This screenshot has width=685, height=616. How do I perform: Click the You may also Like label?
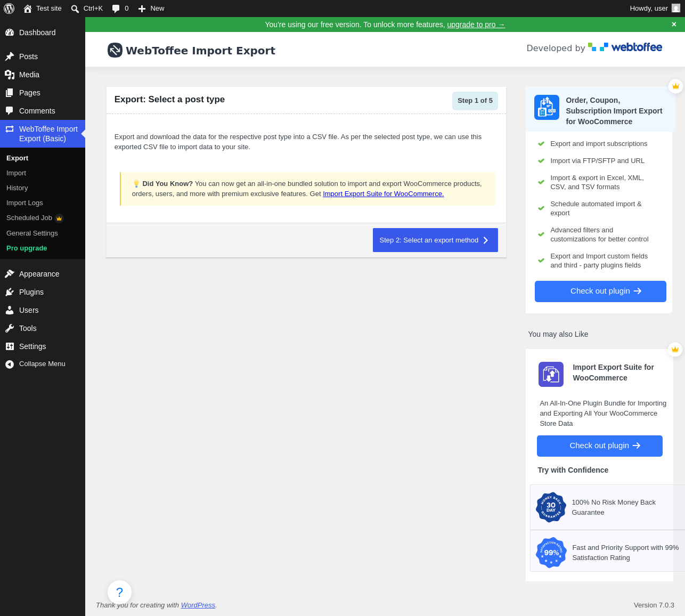[558, 334]
